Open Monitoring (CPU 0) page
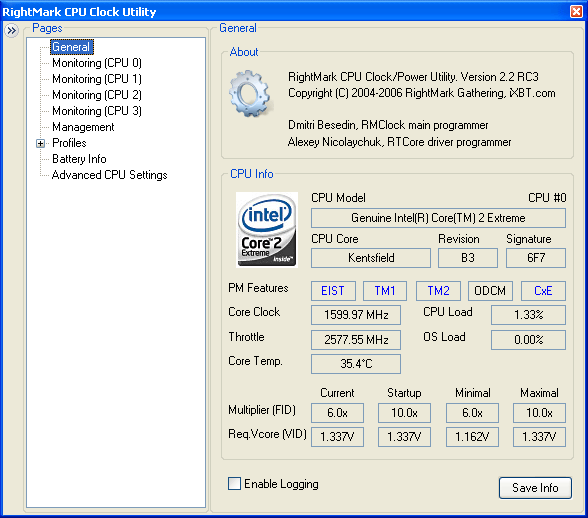 pyautogui.click(x=97, y=63)
